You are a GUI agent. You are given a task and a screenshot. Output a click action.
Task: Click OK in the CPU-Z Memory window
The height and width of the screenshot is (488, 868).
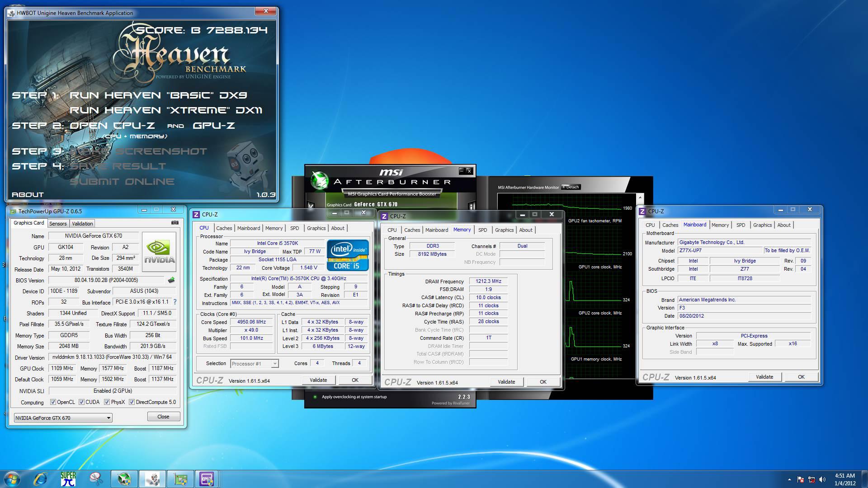click(x=543, y=382)
